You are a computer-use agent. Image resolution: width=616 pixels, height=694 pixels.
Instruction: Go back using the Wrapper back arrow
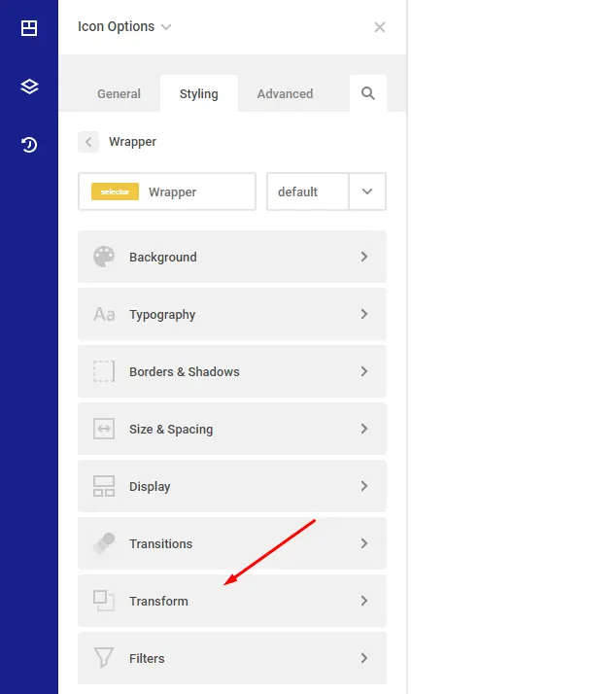88,142
